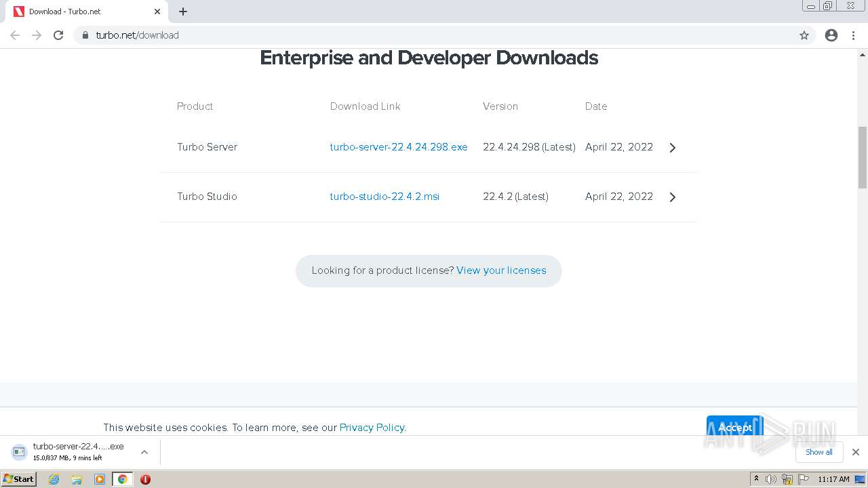This screenshot has height=488, width=868.
Task: Click Turbo Server's April 22, 2022 date
Action: [619, 147]
